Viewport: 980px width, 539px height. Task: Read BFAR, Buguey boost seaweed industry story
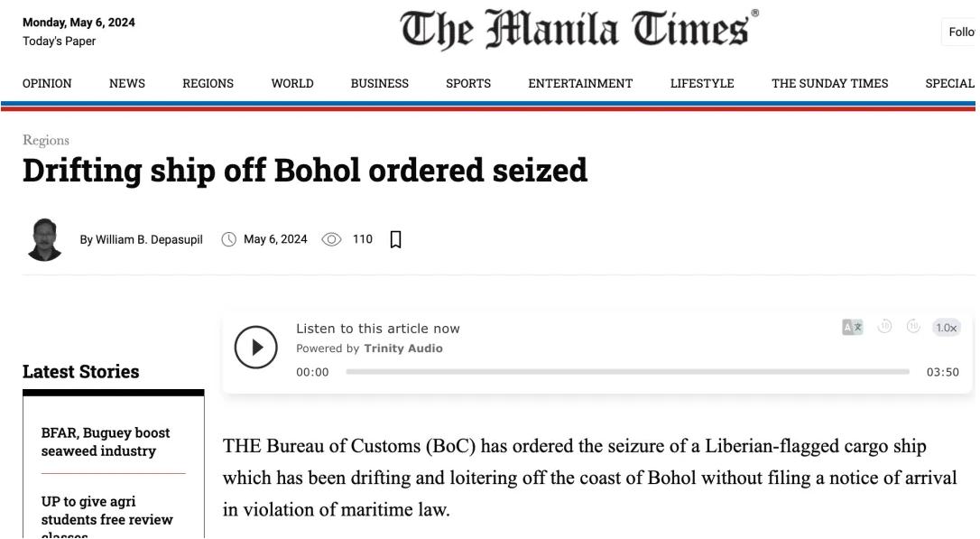(x=106, y=442)
